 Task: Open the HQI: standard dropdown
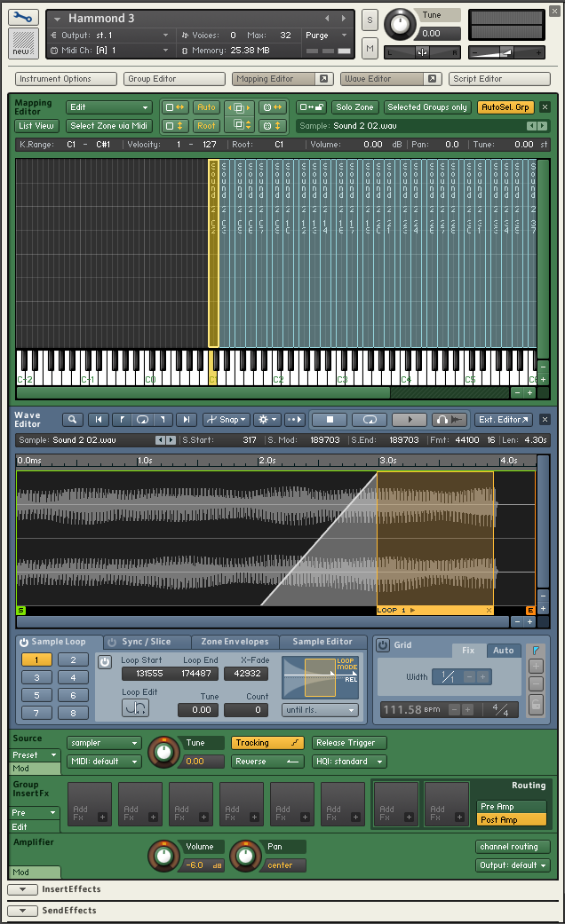349,762
